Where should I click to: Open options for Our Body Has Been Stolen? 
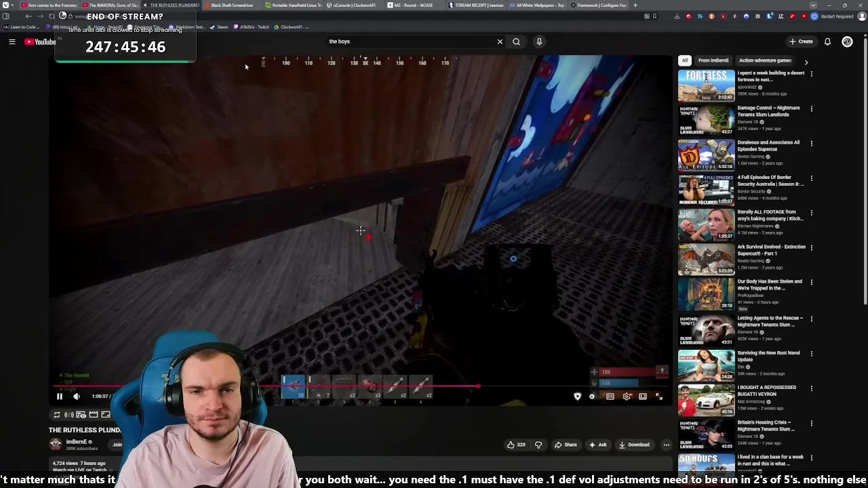pyautogui.click(x=811, y=283)
